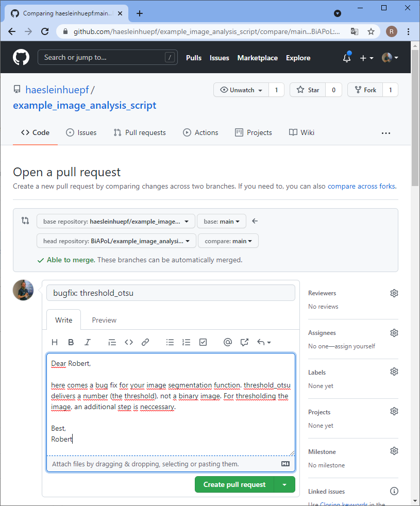Open the notifications bell

347,58
